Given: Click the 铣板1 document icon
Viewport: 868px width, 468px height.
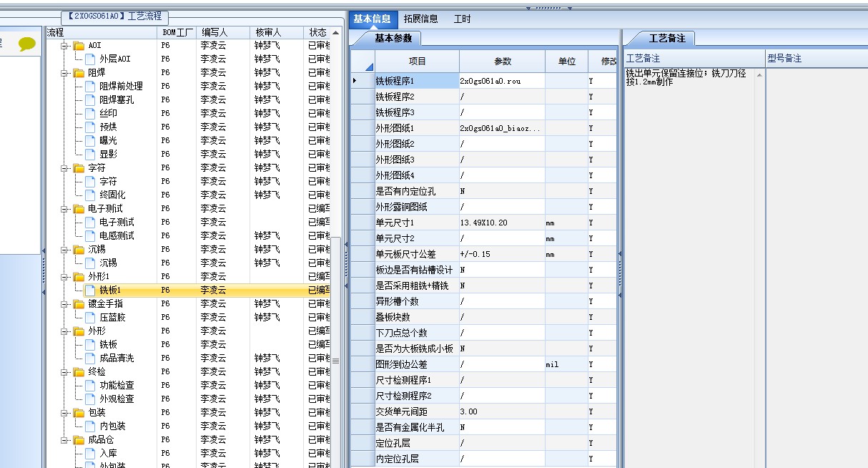Looking at the screenshot, I should 90,290.
